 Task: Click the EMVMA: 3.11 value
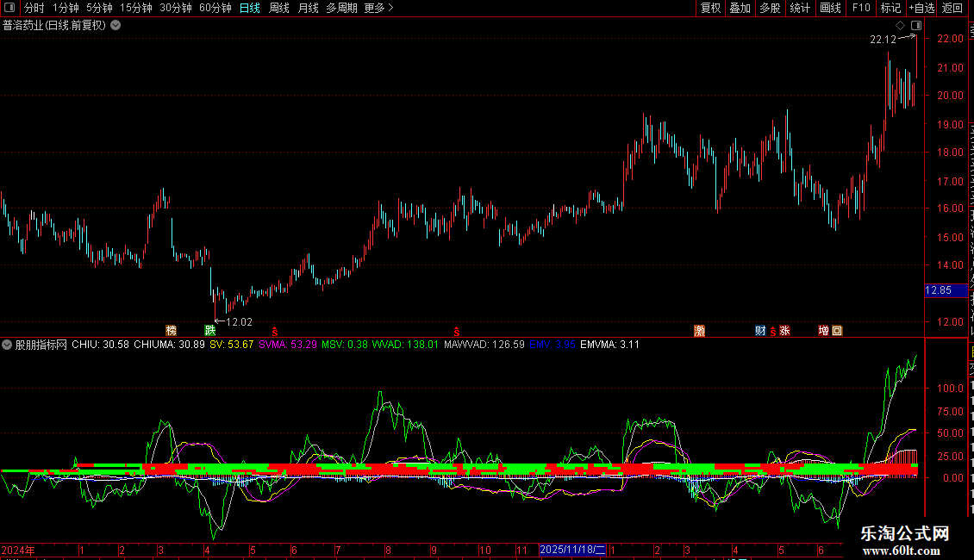tap(609, 345)
